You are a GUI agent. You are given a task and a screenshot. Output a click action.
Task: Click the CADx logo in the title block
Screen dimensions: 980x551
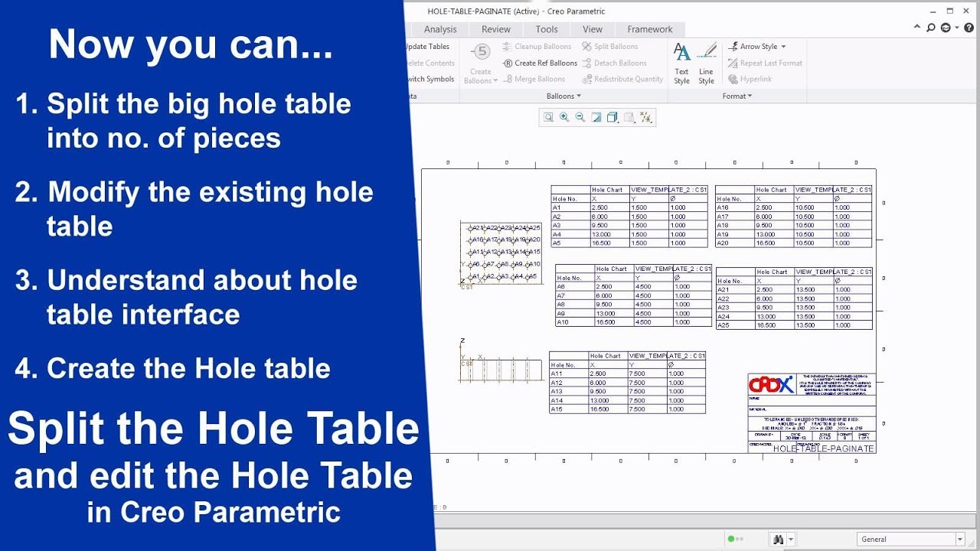coord(772,385)
